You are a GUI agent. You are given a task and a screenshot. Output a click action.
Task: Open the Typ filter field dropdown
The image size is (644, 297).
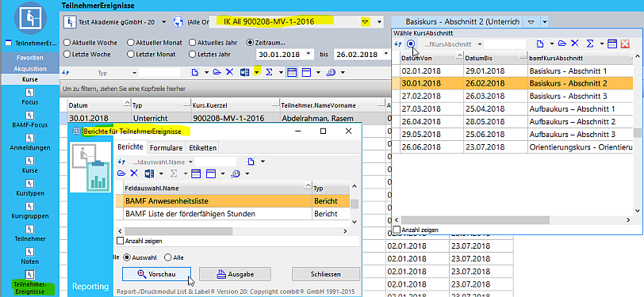coord(134,73)
